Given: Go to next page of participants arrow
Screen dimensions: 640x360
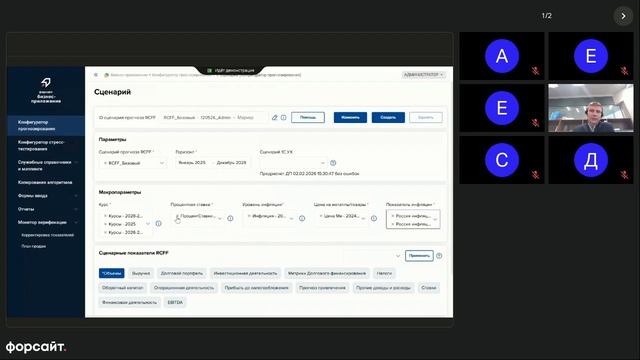Looking at the screenshot, I should coord(623,16).
